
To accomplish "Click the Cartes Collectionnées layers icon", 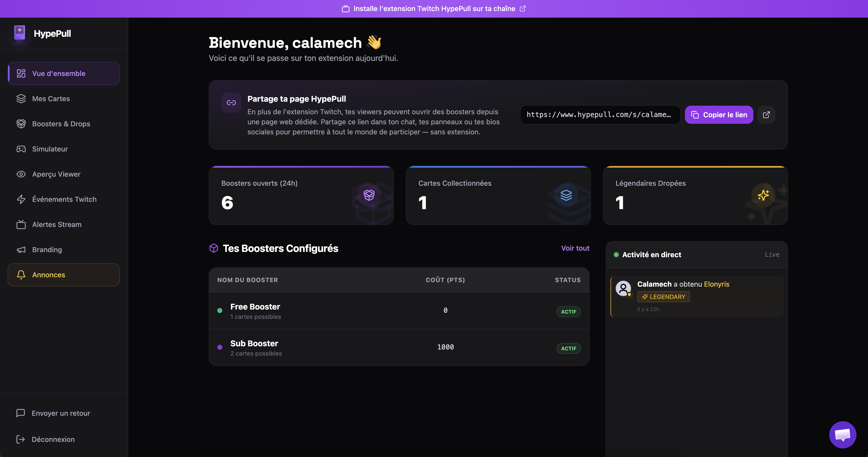I will coord(566,195).
